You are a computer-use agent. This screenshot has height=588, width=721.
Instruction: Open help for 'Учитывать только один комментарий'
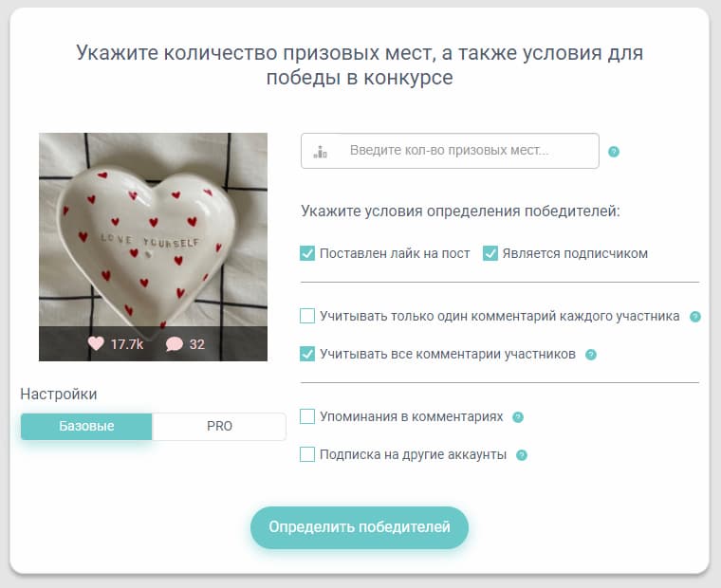[x=694, y=317]
